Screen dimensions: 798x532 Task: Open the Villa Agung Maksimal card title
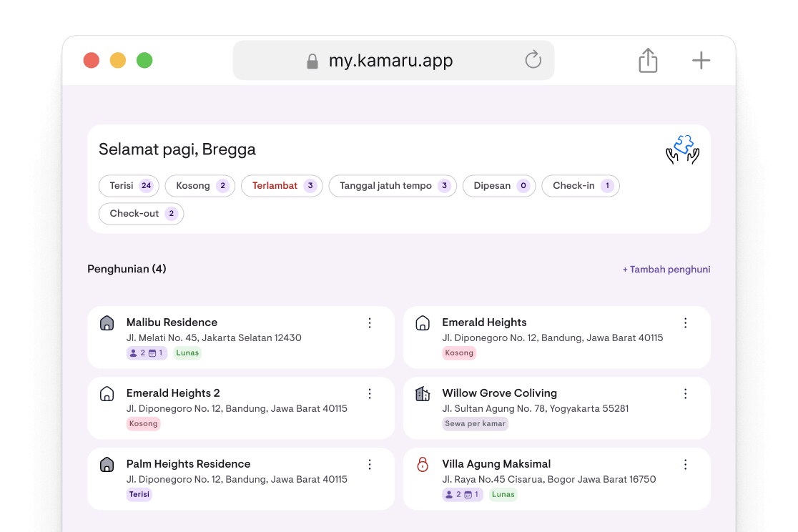[496, 464]
